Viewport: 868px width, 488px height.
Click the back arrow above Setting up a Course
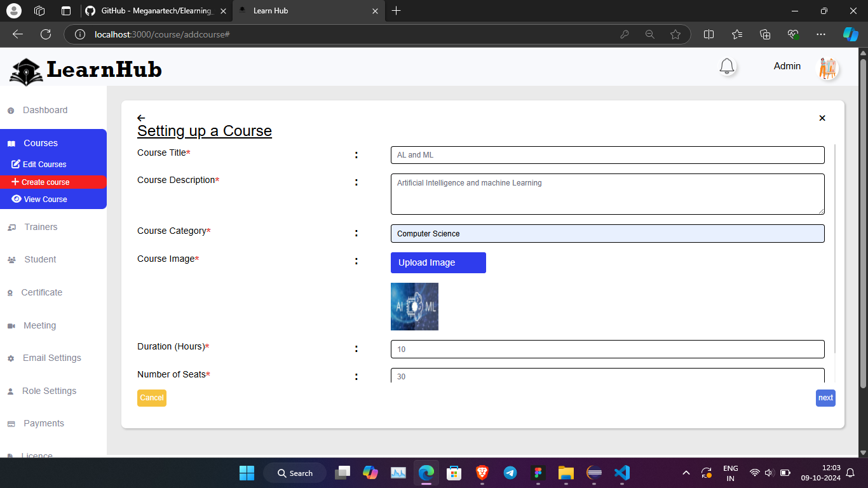(x=141, y=118)
